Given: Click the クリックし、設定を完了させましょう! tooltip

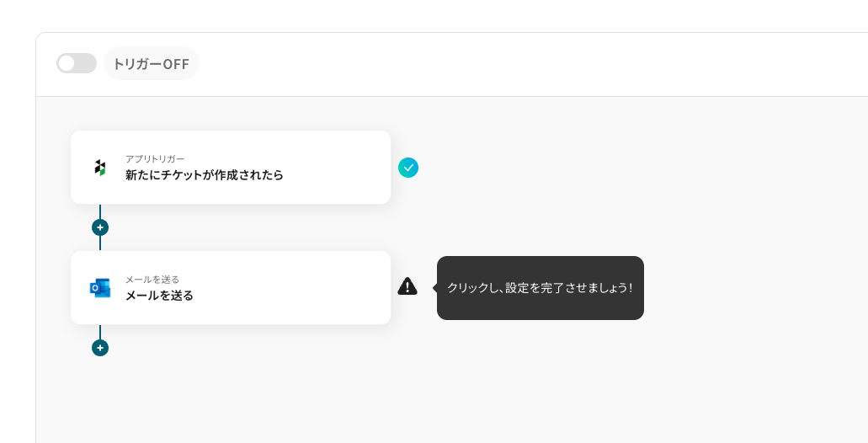Looking at the screenshot, I should tap(540, 288).
